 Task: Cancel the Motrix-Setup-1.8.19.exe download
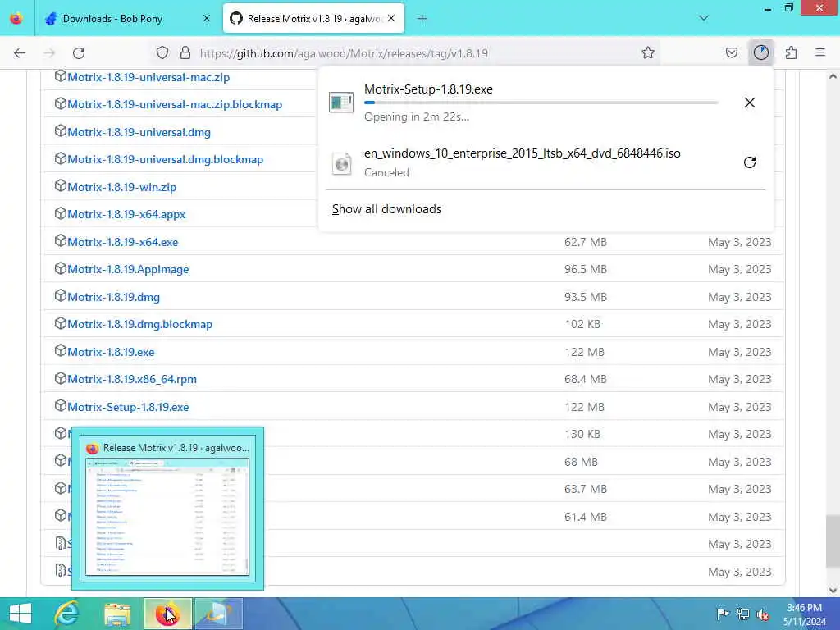tap(750, 103)
